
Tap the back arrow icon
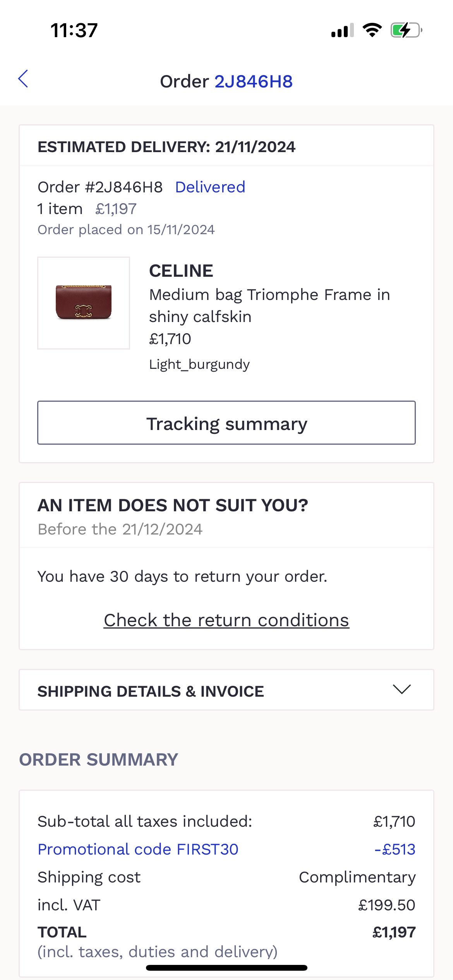click(x=23, y=79)
